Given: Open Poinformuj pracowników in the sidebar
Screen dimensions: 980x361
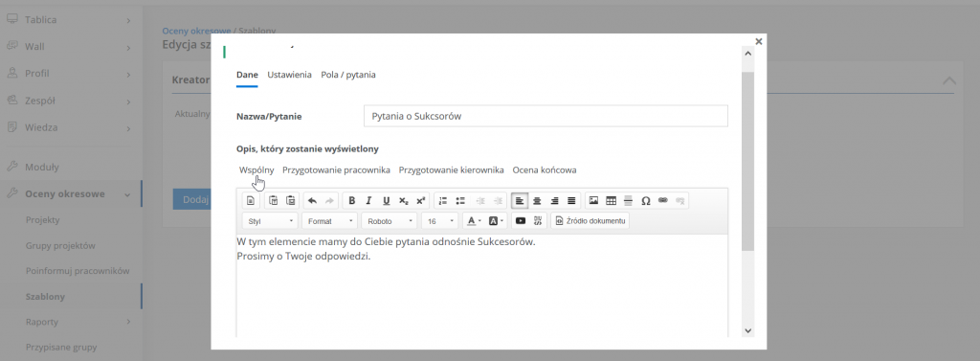Looking at the screenshot, I should point(78,271).
